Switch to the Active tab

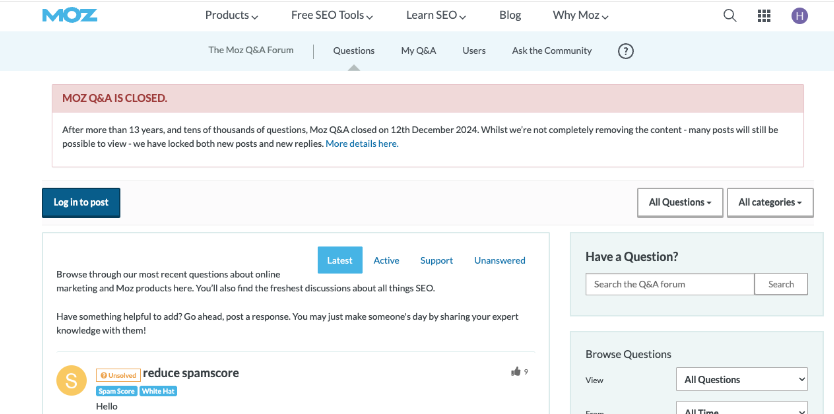[386, 260]
